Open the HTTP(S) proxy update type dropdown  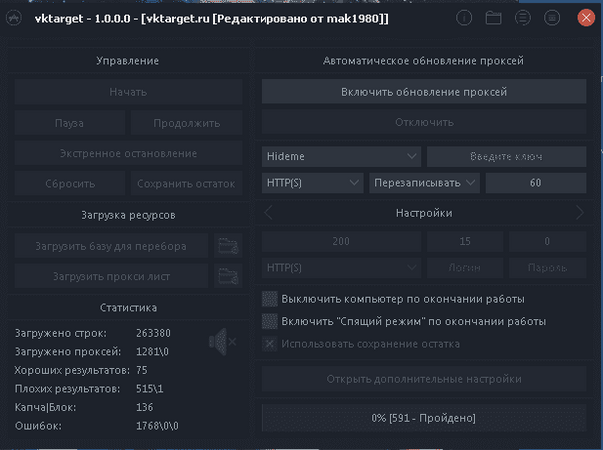coord(312,183)
